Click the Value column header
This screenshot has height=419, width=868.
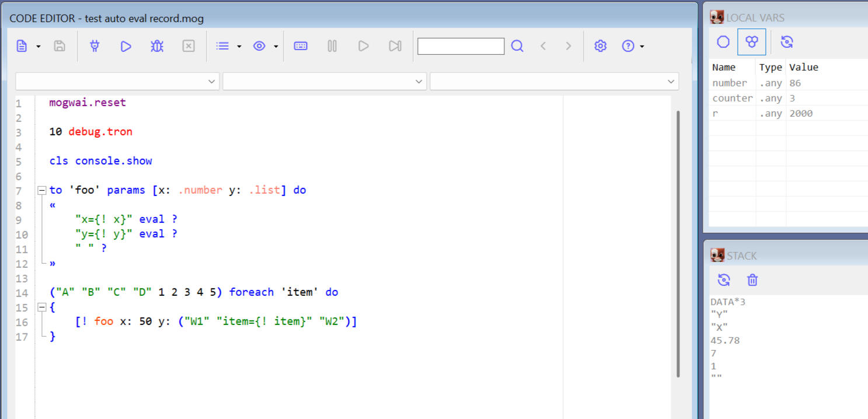804,67
